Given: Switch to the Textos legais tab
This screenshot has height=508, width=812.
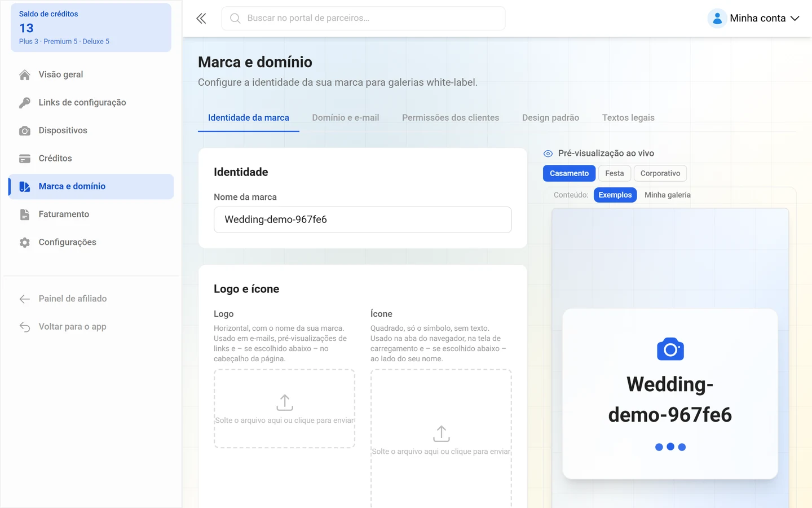Looking at the screenshot, I should point(628,117).
